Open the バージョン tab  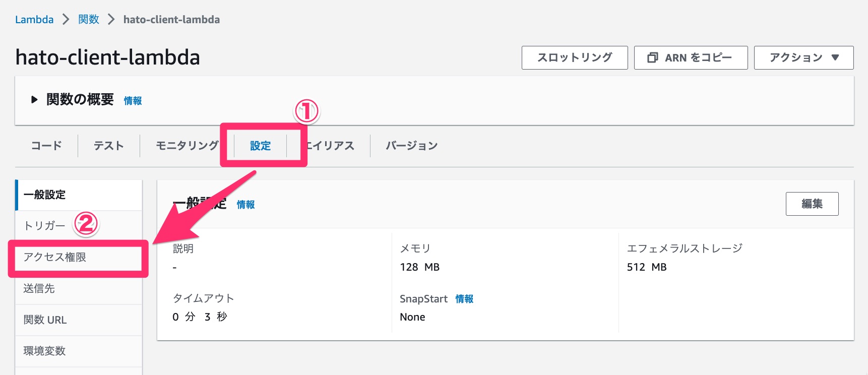411,146
